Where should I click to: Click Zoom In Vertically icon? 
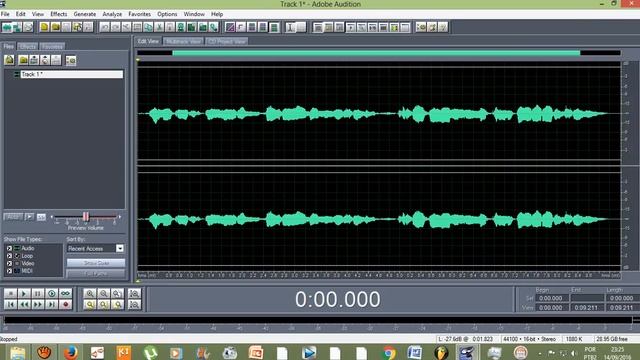pos(134,293)
